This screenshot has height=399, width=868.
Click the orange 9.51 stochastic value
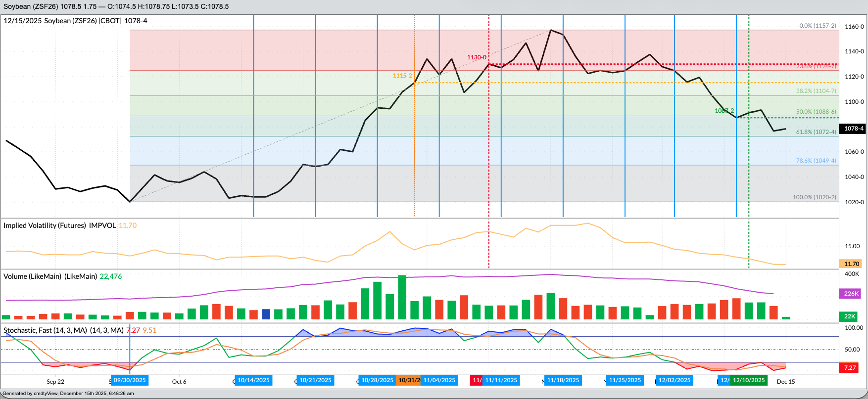coord(149,330)
